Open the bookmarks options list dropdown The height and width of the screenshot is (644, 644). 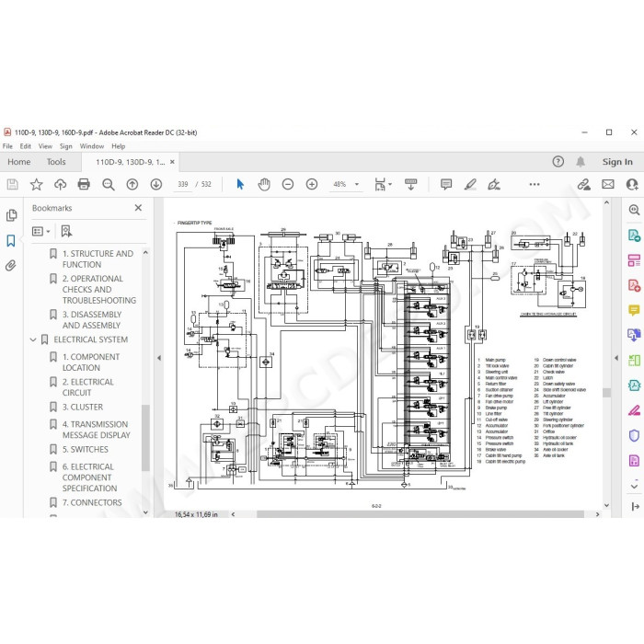tap(41, 231)
